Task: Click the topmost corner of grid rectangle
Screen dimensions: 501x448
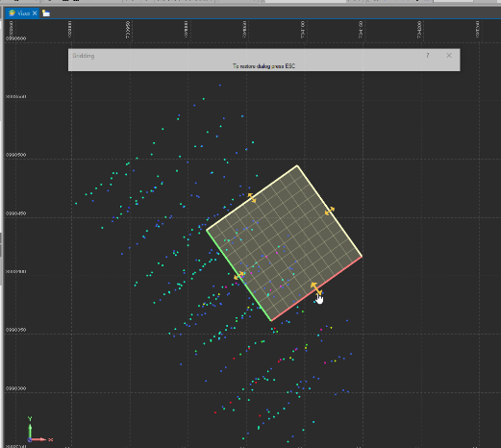Action: [x=297, y=165]
